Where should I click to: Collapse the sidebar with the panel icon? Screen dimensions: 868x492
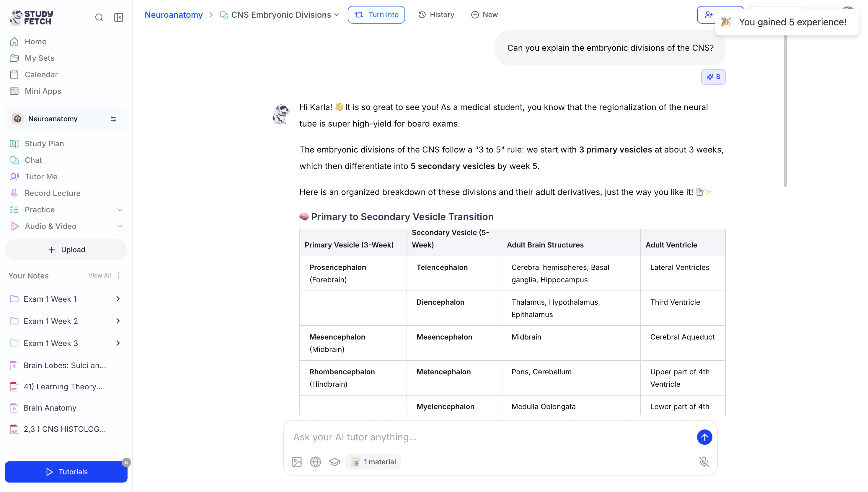119,18
